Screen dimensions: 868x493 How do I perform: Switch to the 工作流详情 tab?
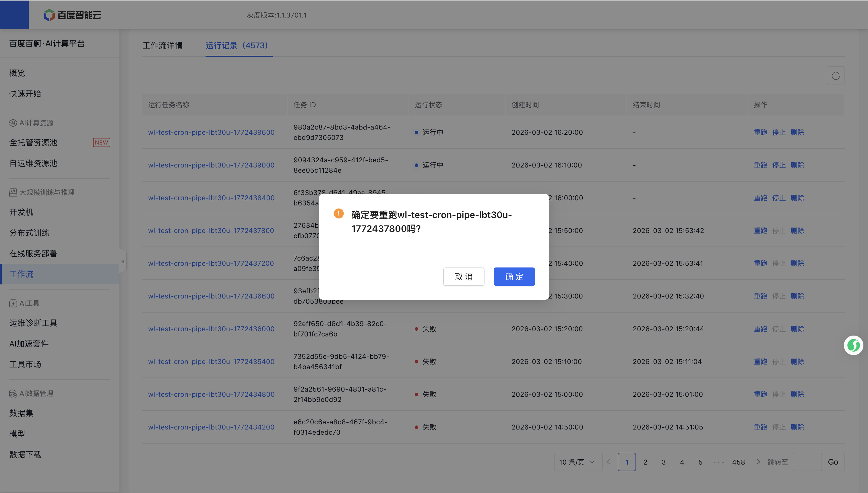(x=162, y=45)
